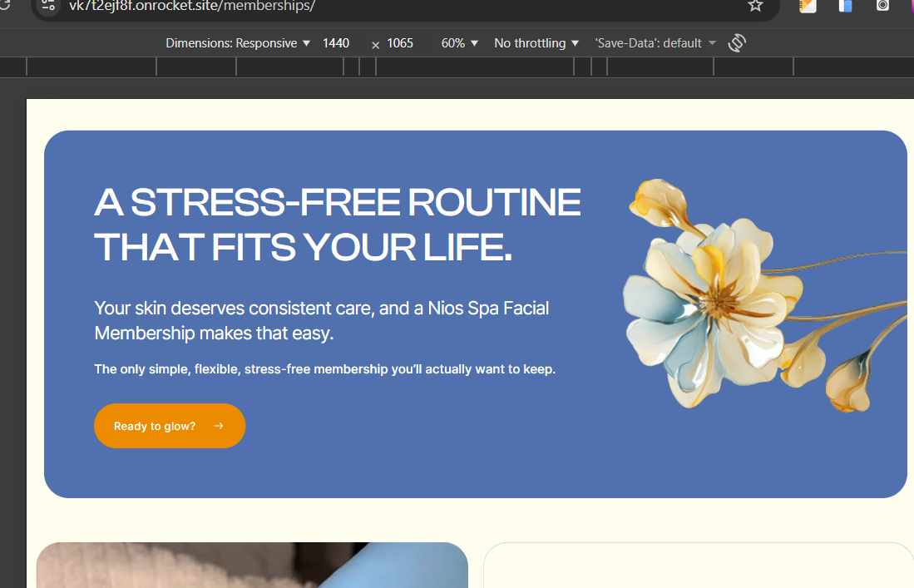Viewport: 914px width, 588px height.
Task: Rotate the device viewport orientation
Action: point(737,43)
